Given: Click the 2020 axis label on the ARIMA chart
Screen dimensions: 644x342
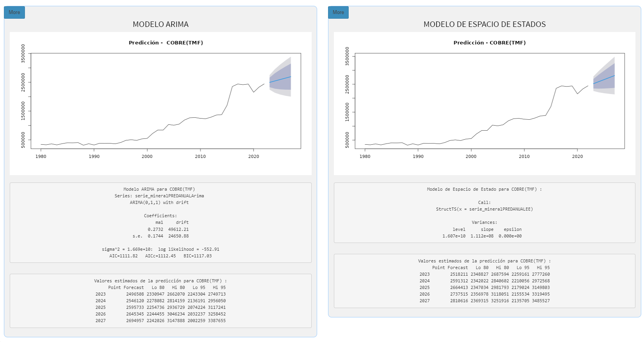Looking at the screenshot, I should point(254,156).
